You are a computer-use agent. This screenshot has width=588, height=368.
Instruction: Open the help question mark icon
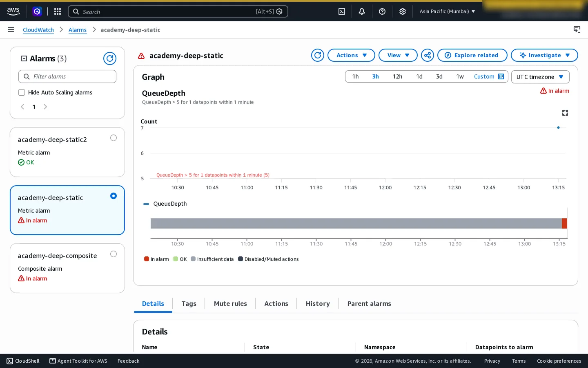click(x=382, y=11)
